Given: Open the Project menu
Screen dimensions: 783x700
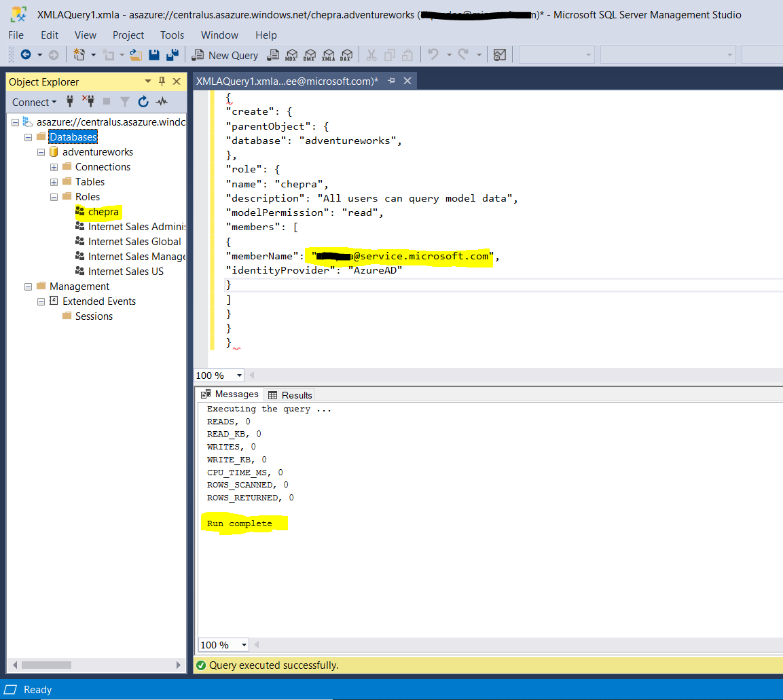Looking at the screenshot, I should [128, 35].
